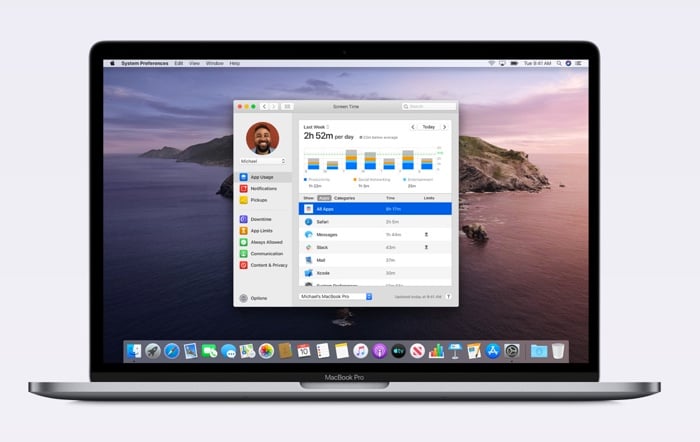The image size is (700, 442).
Task: Show all preferences grid button
Action: [288, 106]
